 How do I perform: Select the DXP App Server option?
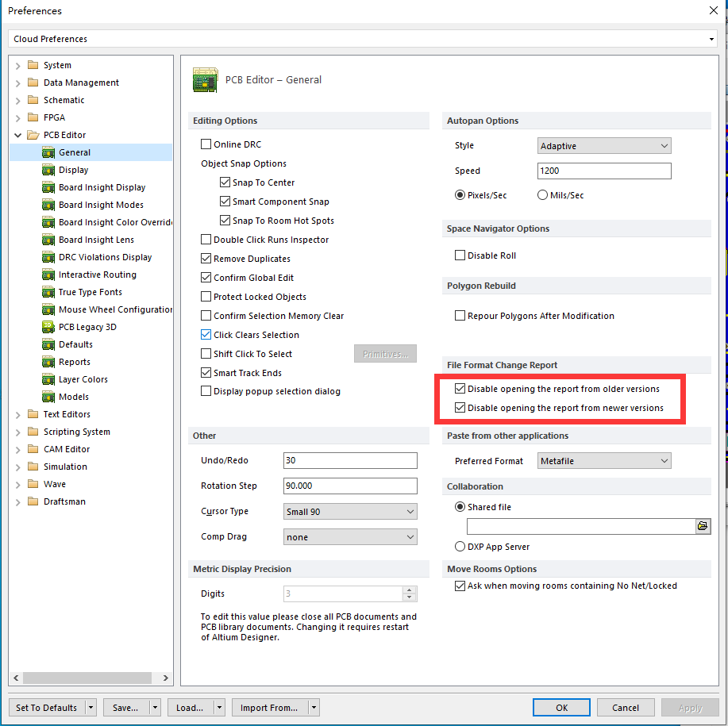(460, 547)
